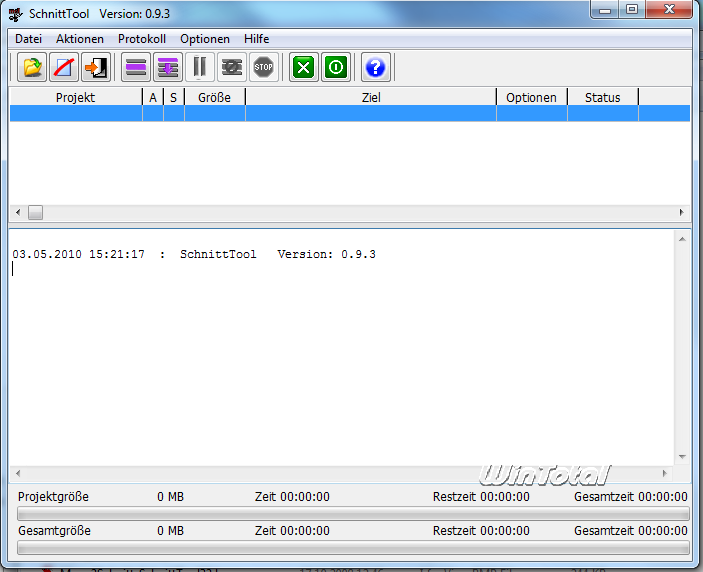The height and width of the screenshot is (572, 703).
Task: Open the Hilfe menu
Action: [x=256, y=39]
